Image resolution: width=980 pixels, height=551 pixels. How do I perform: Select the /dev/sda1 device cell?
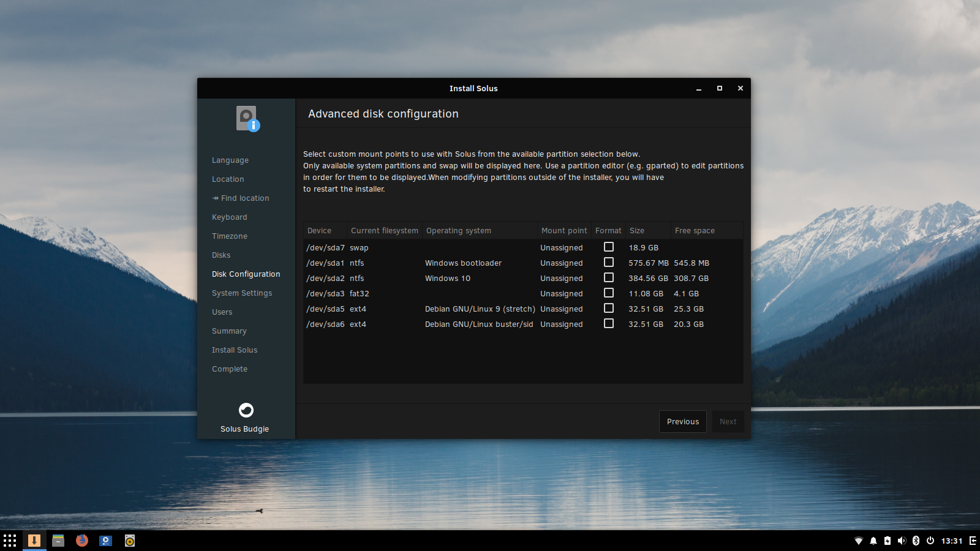pyautogui.click(x=325, y=263)
